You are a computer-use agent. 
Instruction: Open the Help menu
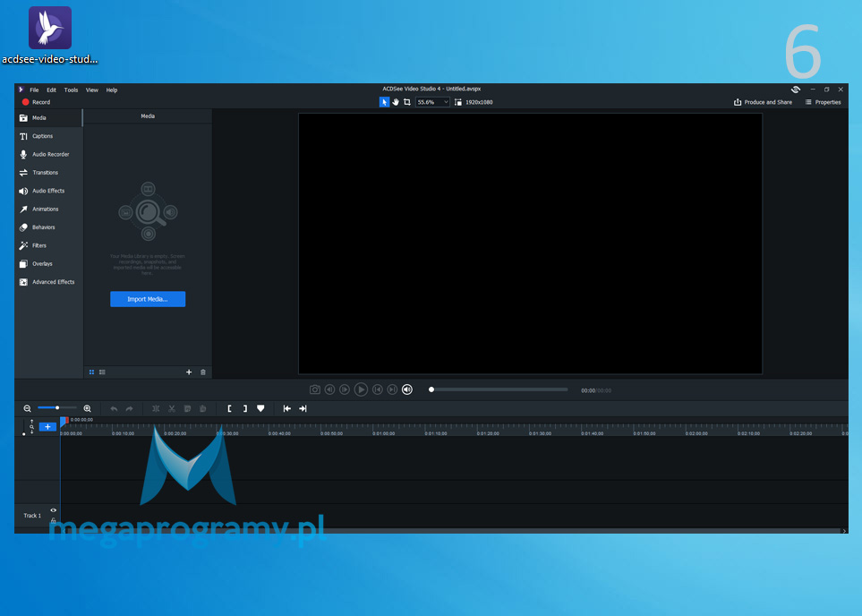[112, 90]
